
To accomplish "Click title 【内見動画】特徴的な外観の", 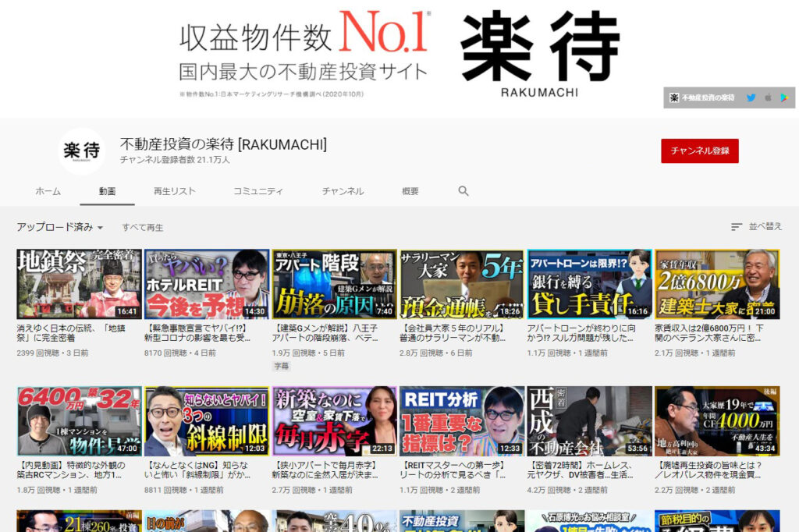I will [71, 470].
